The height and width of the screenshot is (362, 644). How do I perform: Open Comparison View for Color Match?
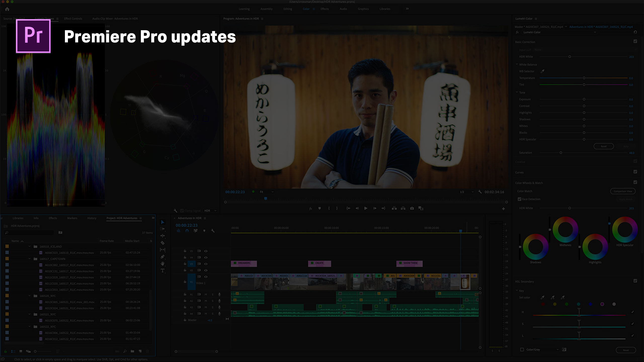(x=623, y=191)
